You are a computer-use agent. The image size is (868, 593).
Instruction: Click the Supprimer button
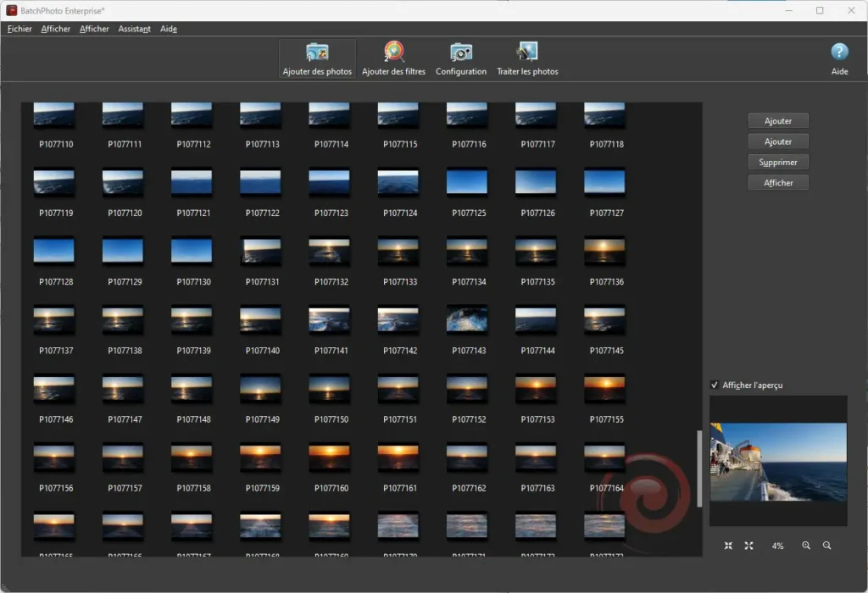pyautogui.click(x=778, y=162)
